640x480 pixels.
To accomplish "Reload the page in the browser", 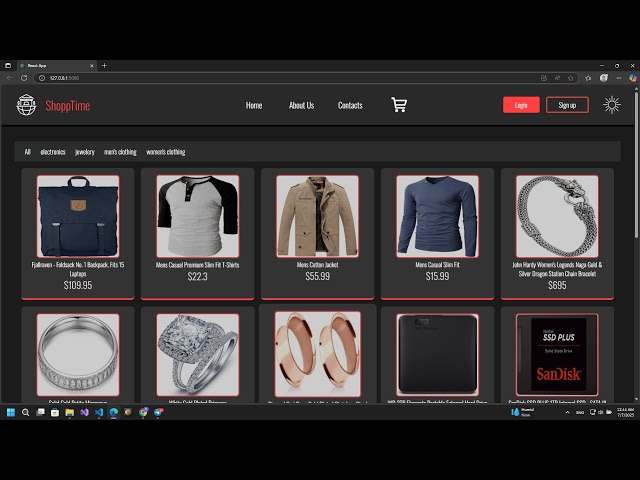I will pos(24,78).
